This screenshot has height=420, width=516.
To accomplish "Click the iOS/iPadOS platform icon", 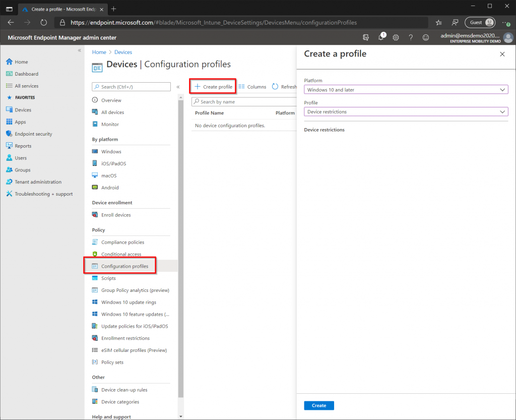I will pos(95,163).
